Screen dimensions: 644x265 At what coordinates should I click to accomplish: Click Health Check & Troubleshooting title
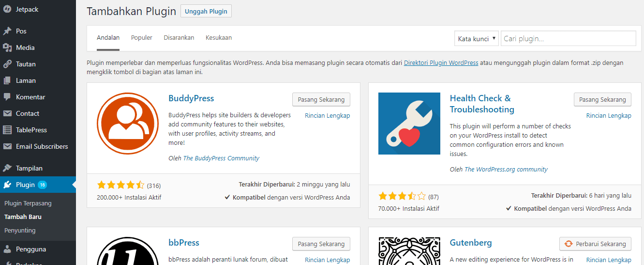point(482,104)
